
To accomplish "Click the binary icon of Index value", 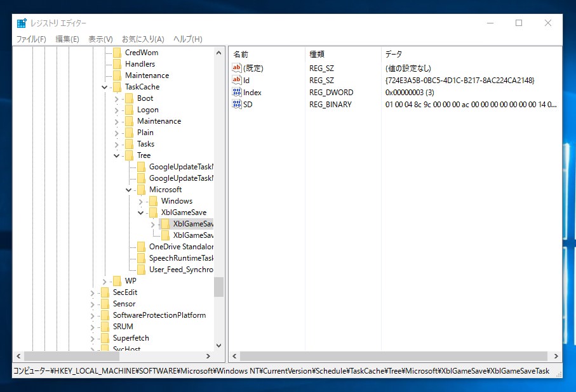I will [x=237, y=92].
